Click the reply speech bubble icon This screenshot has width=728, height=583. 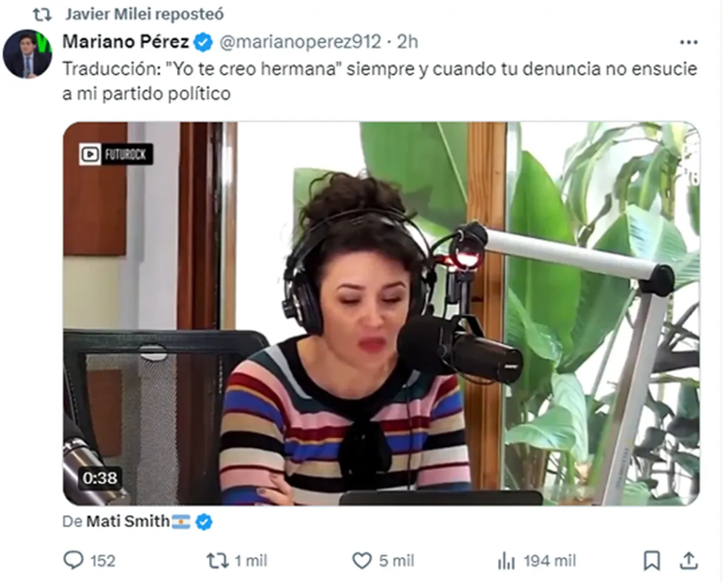pyautogui.click(x=73, y=561)
